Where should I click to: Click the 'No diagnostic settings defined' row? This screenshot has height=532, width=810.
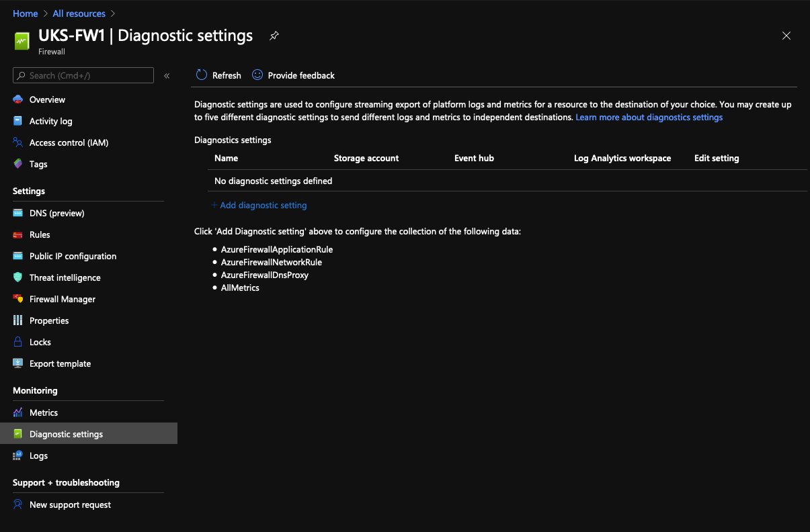508,181
